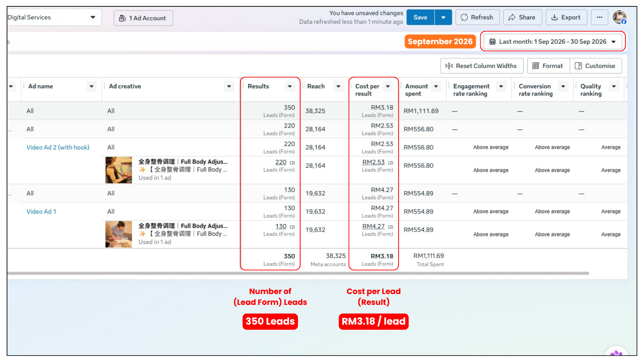
Task: Open Cost per result column dropdown arrow
Action: point(388,86)
